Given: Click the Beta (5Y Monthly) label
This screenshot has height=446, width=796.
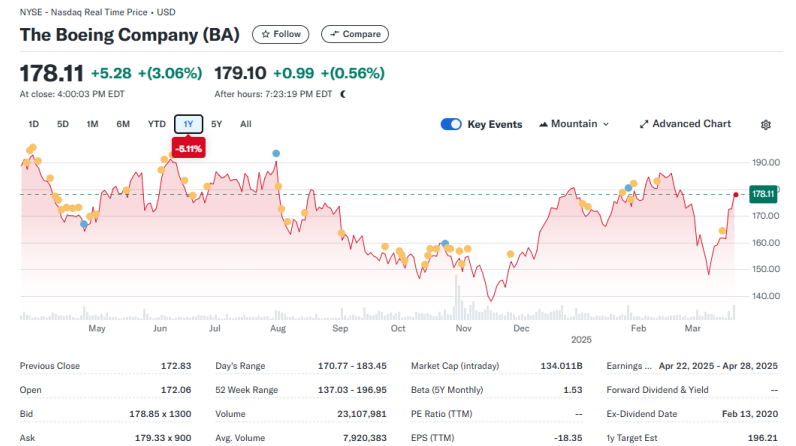Looking at the screenshot, I should tap(447, 390).
